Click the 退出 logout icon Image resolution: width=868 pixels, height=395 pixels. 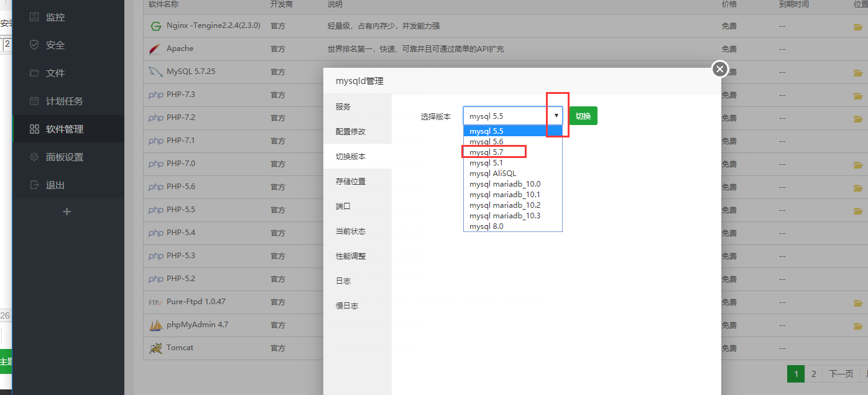[x=34, y=185]
